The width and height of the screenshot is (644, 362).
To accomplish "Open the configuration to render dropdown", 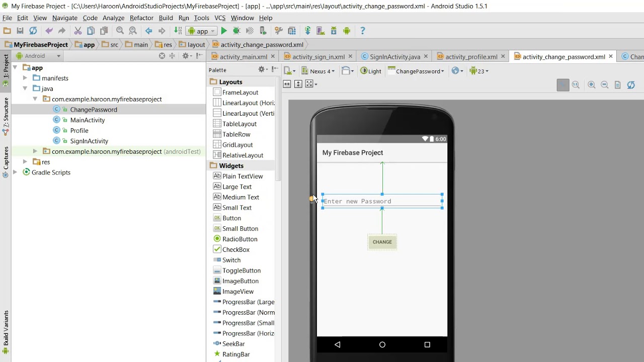I will coord(289,71).
